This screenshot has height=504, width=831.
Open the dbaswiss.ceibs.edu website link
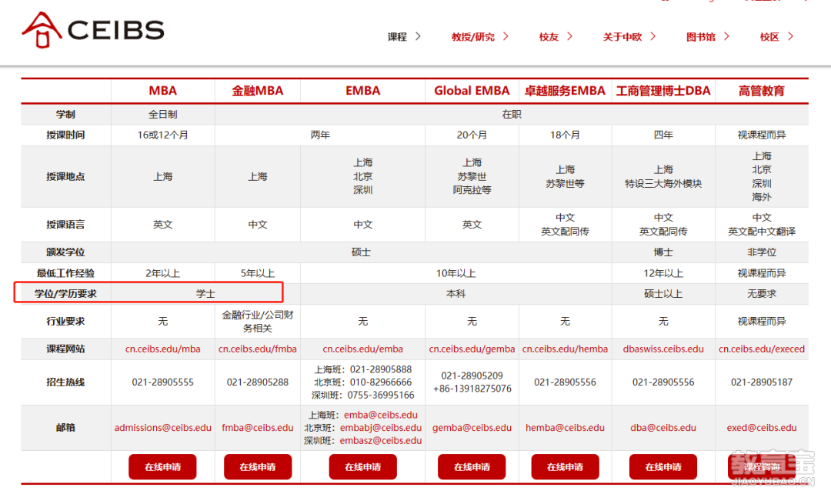click(663, 349)
